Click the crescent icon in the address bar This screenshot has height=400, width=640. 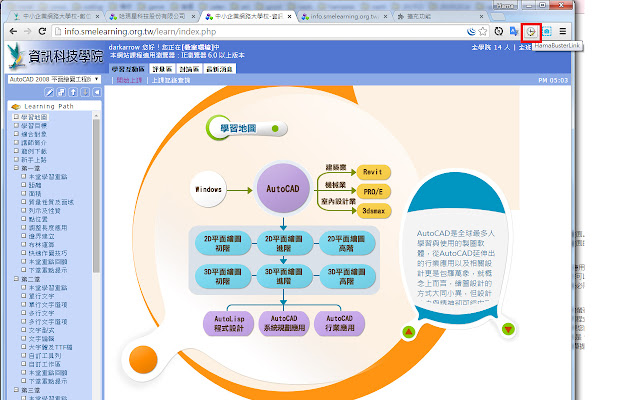point(471,31)
